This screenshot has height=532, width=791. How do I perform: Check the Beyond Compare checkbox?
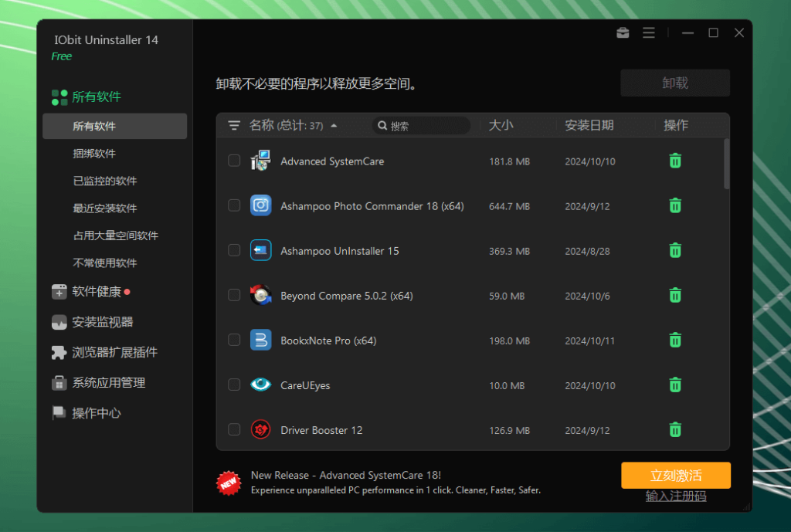(234, 295)
